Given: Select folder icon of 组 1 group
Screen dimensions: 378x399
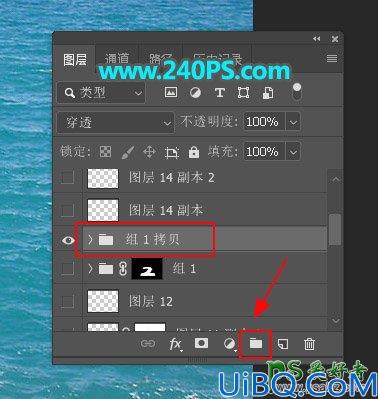Looking at the screenshot, I should [x=106, y=269].
